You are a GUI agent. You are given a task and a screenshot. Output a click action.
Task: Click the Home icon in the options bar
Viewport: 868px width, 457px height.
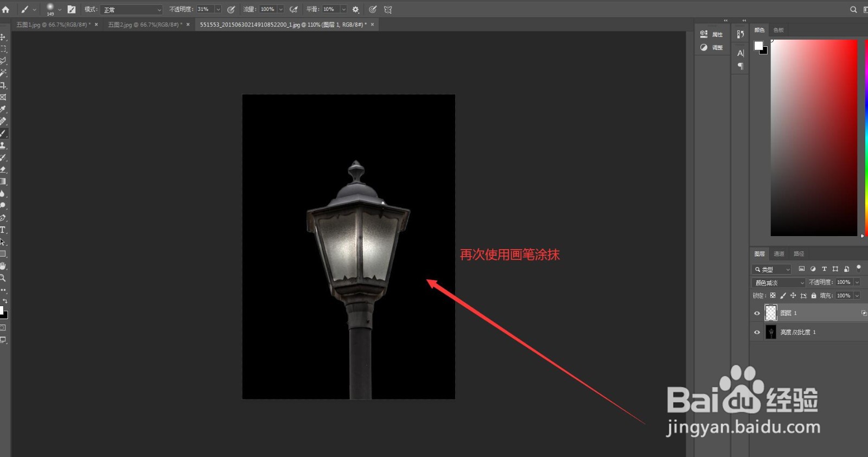6,9
